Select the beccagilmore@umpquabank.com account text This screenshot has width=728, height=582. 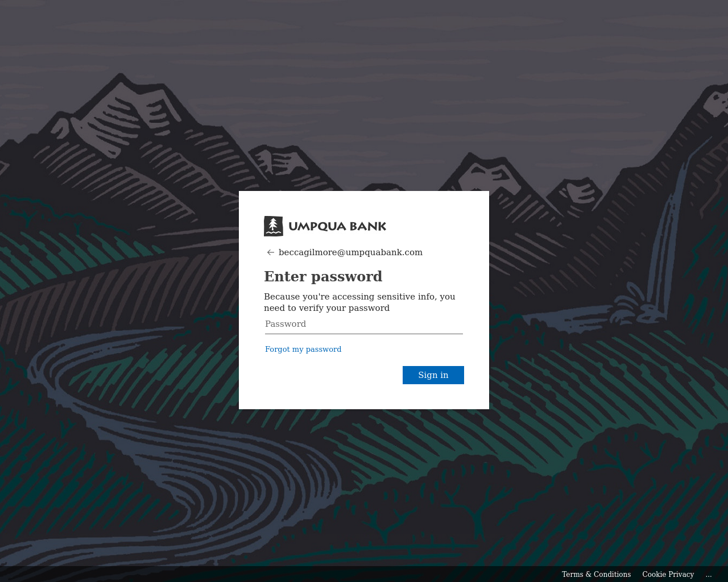click(x=350, y=252)
